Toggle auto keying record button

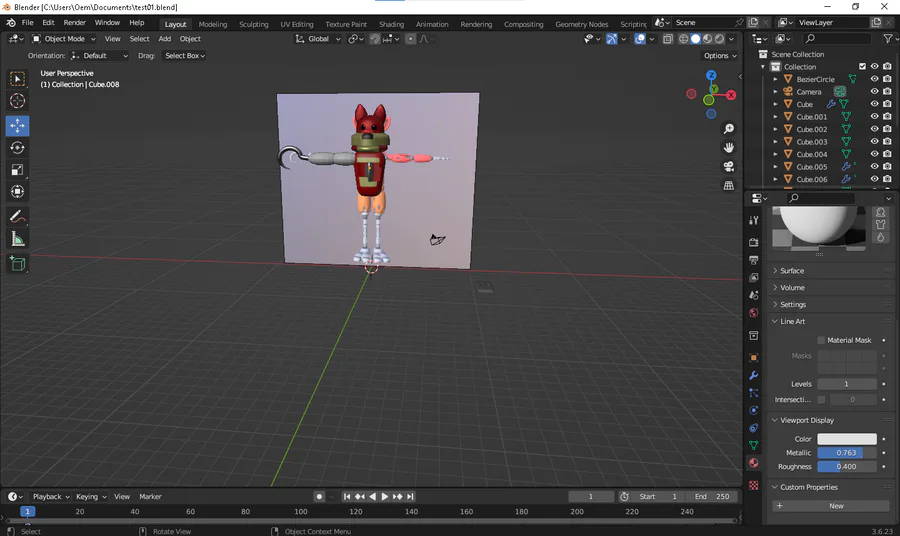tap(320, 496)
